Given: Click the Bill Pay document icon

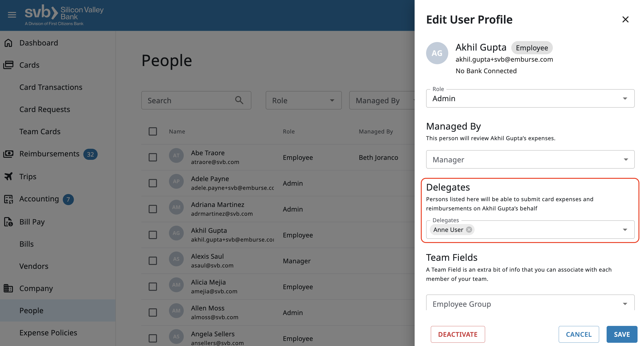Looking at the screenshot, I should pos(8,222).
